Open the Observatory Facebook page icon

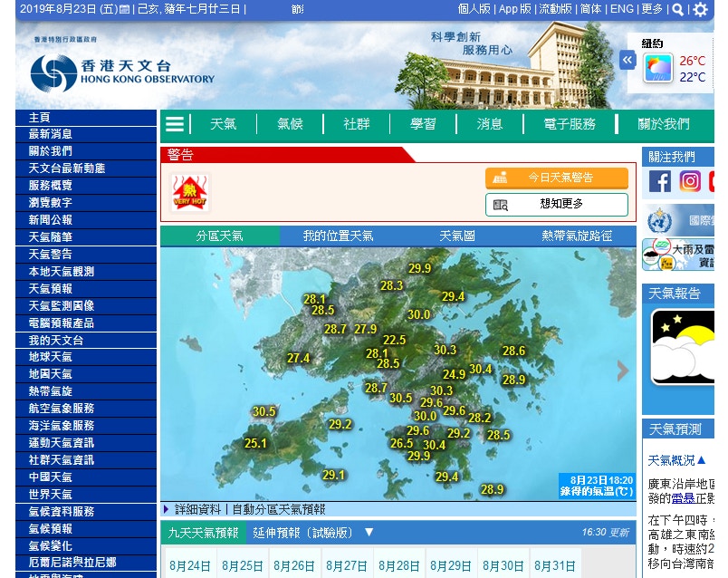click(x=660, y=181)
